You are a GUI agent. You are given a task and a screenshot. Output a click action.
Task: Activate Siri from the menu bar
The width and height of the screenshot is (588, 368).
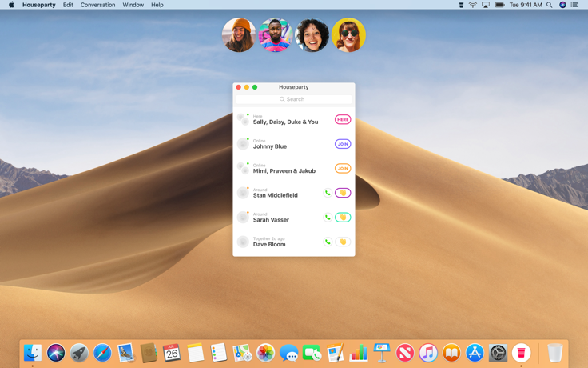pyautogui.click(x=562, y=5)
